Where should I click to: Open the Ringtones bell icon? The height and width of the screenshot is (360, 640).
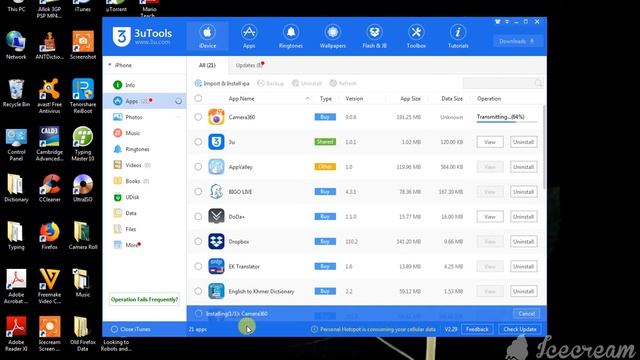click(x=291, y=32)
